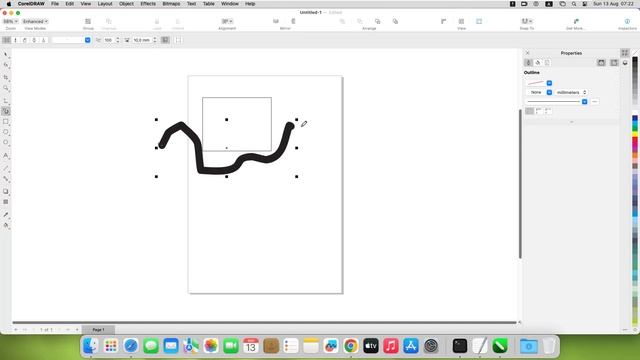
Task: Click the stroke width 10.0 mm field
Action: click(x=141, y=40)
